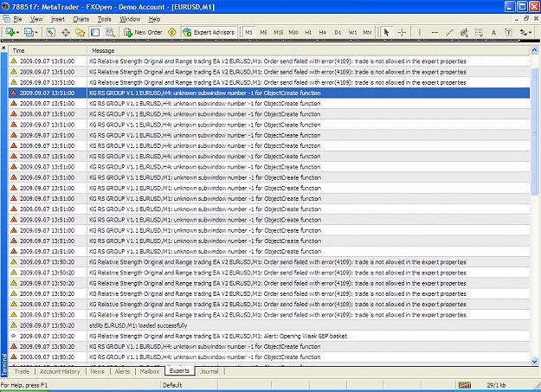Image resolution: width=541 pixels, height=392 pixels.
Task: Toggle the Strategy Tester magnifier icon
Action: pyautogui.click(x=110, y=32)
